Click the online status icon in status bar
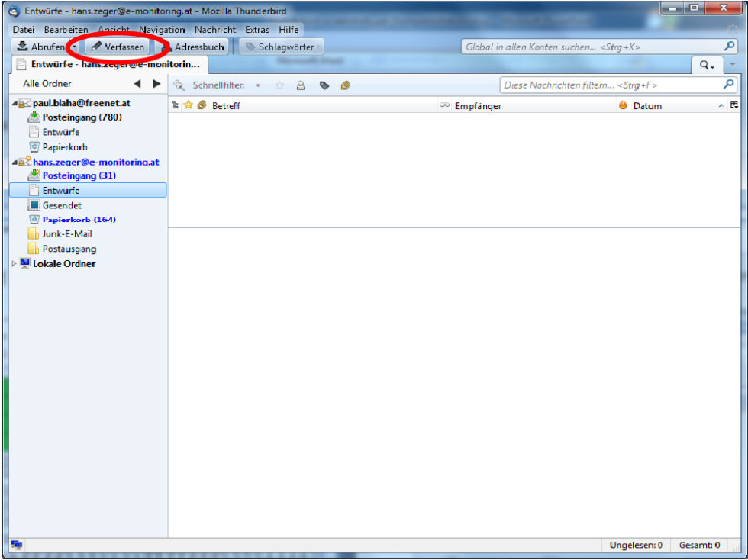Viewport: 748px width, 560px height. pyautogui.click(x=16, y=545)
